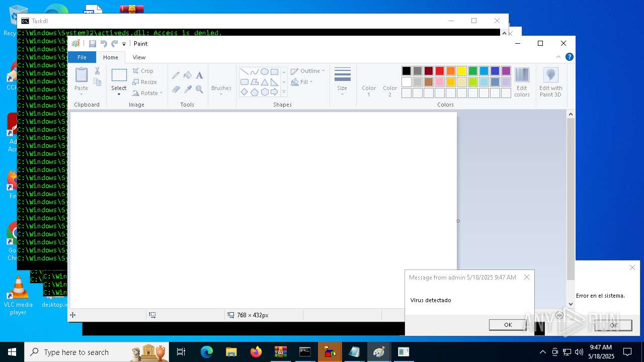Click the Save icon in Paint's quick access toolbar
Image resolution: width=644 pixels, height=362 pixels.
click(93, 44)
